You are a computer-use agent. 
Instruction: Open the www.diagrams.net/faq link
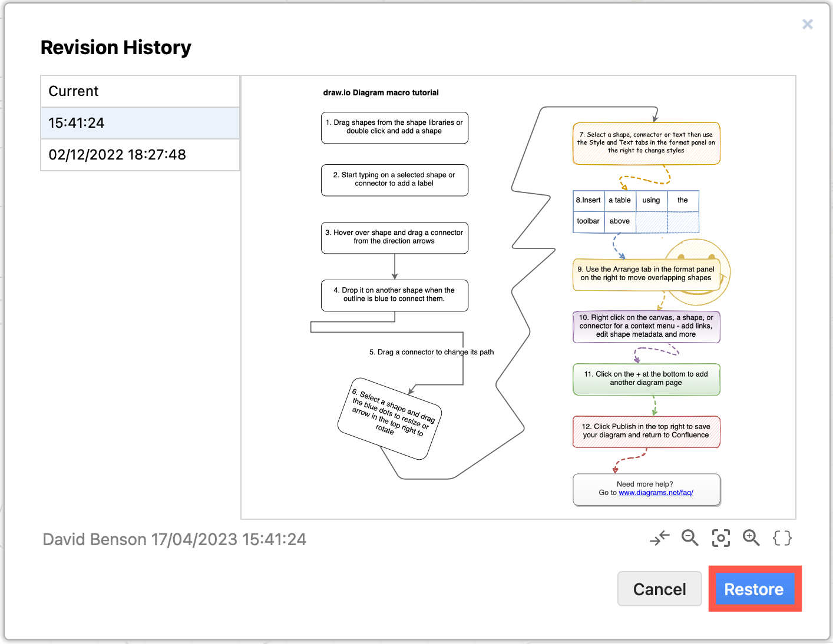(x=656, y=493)
